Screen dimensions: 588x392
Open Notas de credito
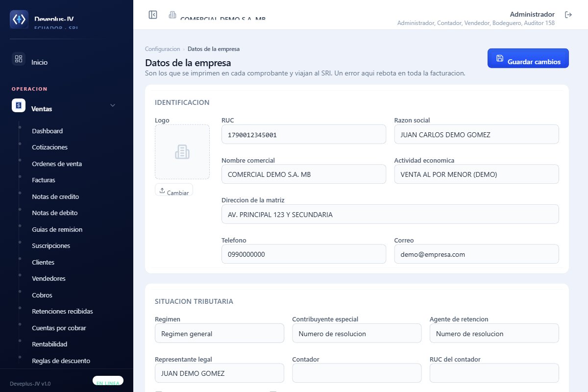[55, 196]
